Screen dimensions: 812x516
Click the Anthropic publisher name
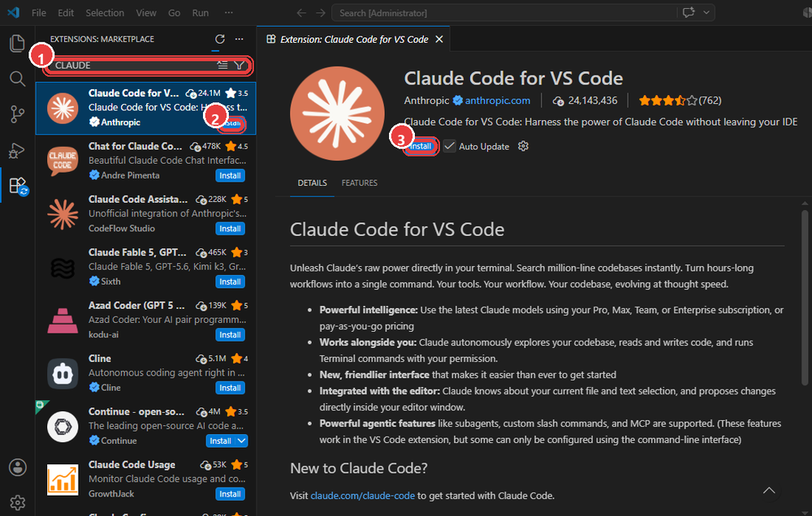pos(426,101)
